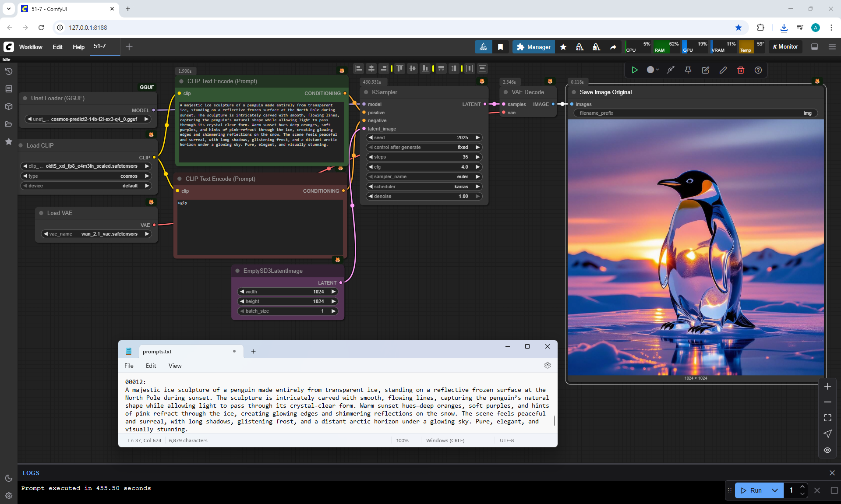
Task: Open the ComfyUI Manager
Action: tap(534, 47)
